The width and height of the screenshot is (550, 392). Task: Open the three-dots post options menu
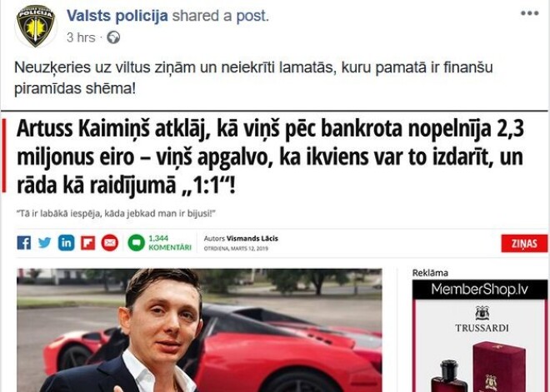click(x=530, y=13)
